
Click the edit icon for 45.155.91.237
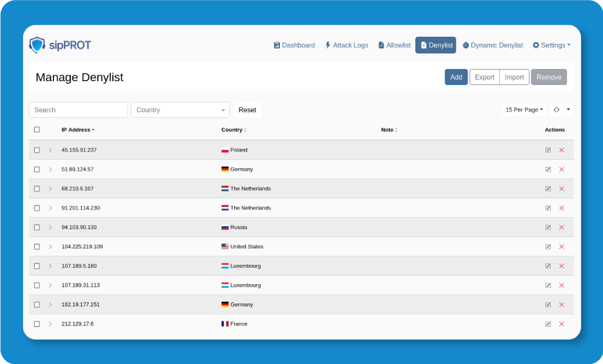(548, 150)
